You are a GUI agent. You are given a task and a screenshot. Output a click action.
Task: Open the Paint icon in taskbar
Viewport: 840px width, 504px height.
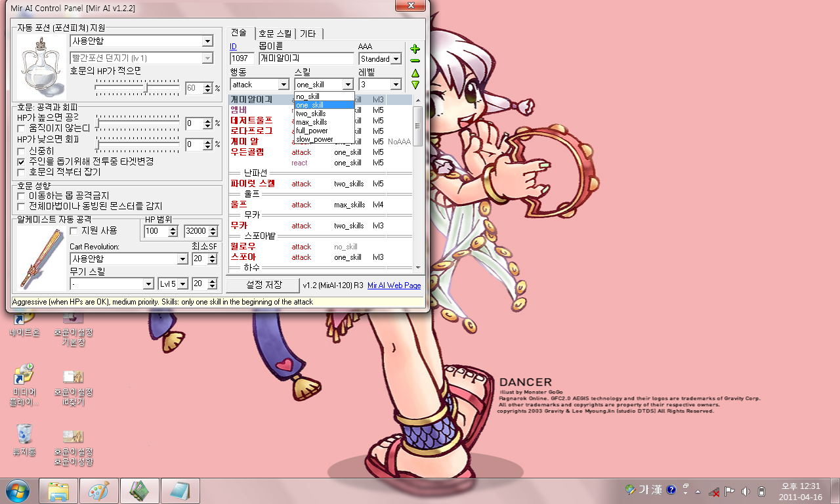click(99, 491)
